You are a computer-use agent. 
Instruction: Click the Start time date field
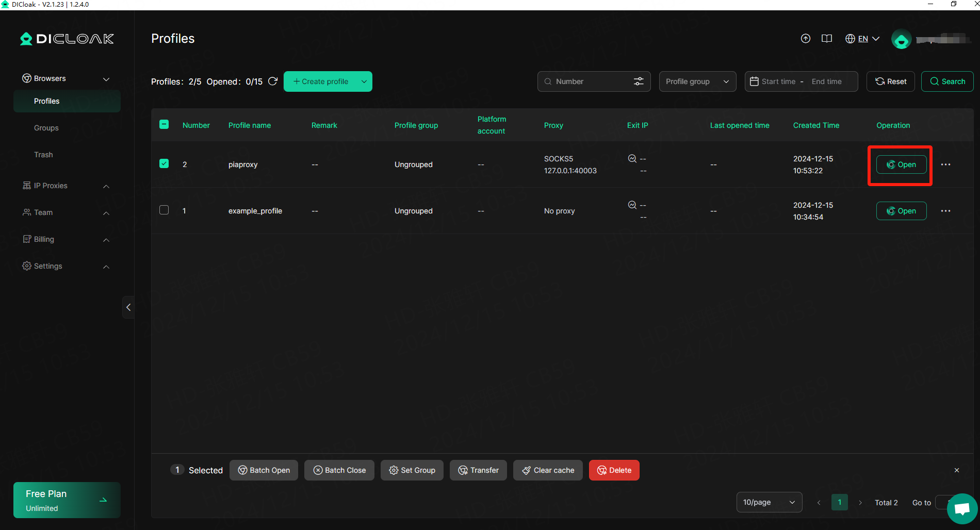click(x=778, y=81)
